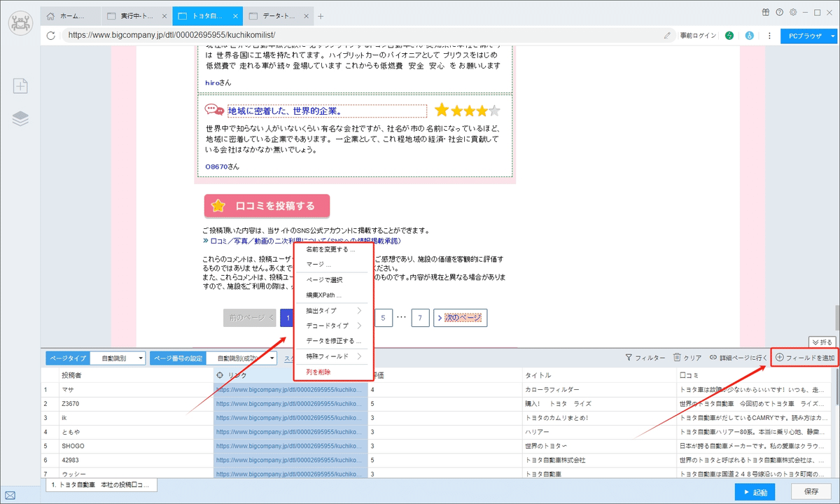Collapse the data panel with 折る button
The width and height of the screenshot is (840, 504).
tap(822, 342)
